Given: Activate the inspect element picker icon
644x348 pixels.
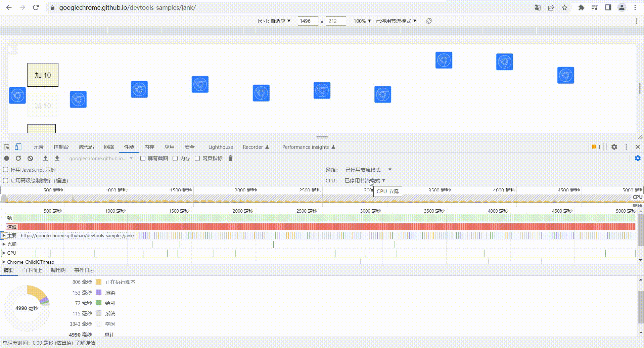Looking at the screenshot, I should coord(7,147).
